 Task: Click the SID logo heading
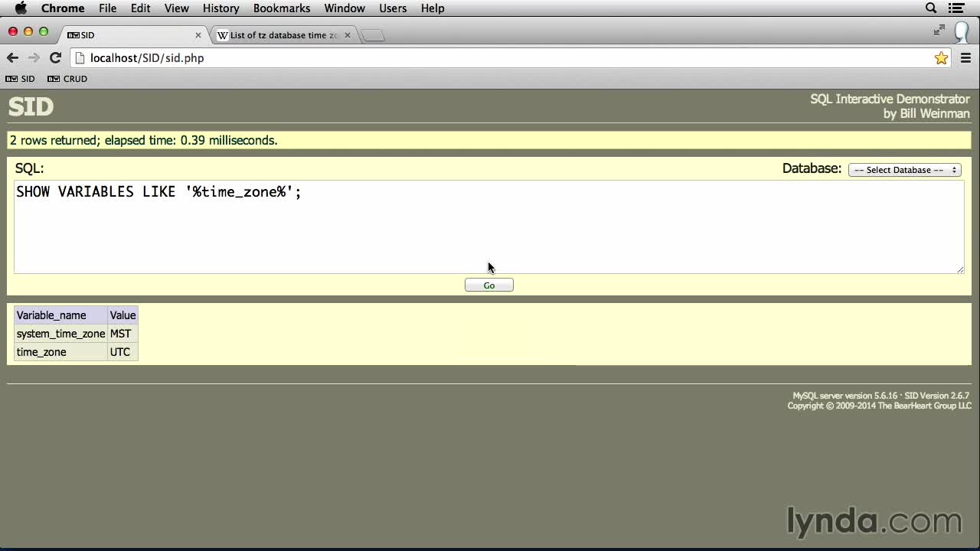[31, 106]
